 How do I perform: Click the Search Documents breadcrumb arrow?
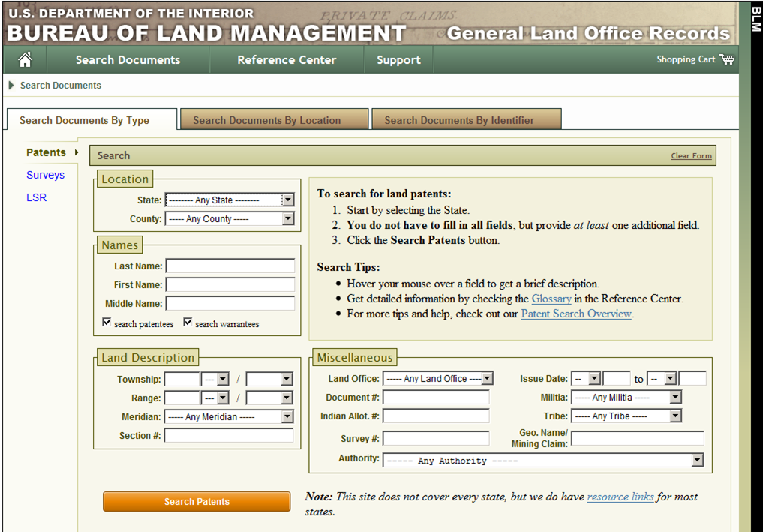coord(11,86)
